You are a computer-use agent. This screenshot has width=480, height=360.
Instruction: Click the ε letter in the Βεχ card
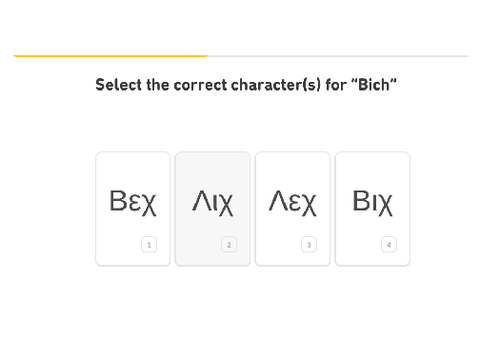[135, 203]
